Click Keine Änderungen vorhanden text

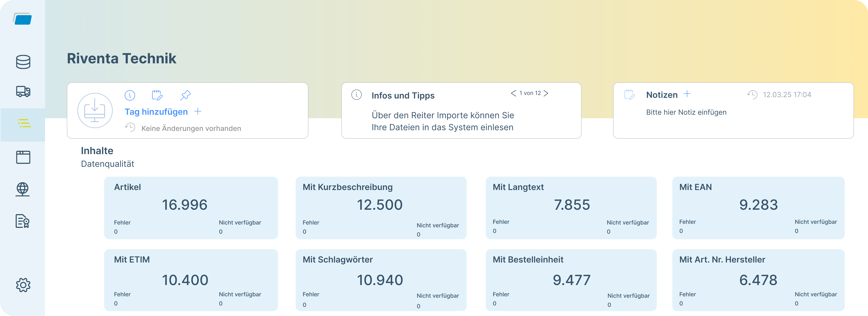click(x=191, y=128)
